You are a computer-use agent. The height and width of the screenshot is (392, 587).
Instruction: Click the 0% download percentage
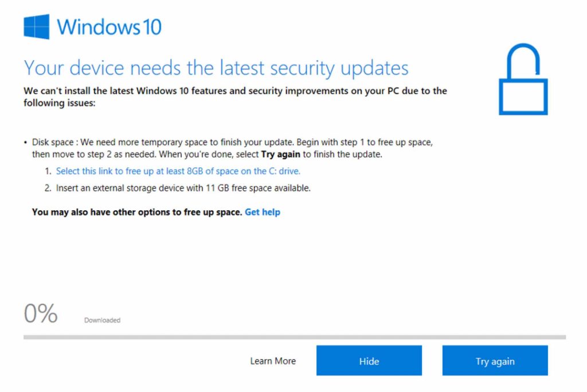(x=41, y=313)
